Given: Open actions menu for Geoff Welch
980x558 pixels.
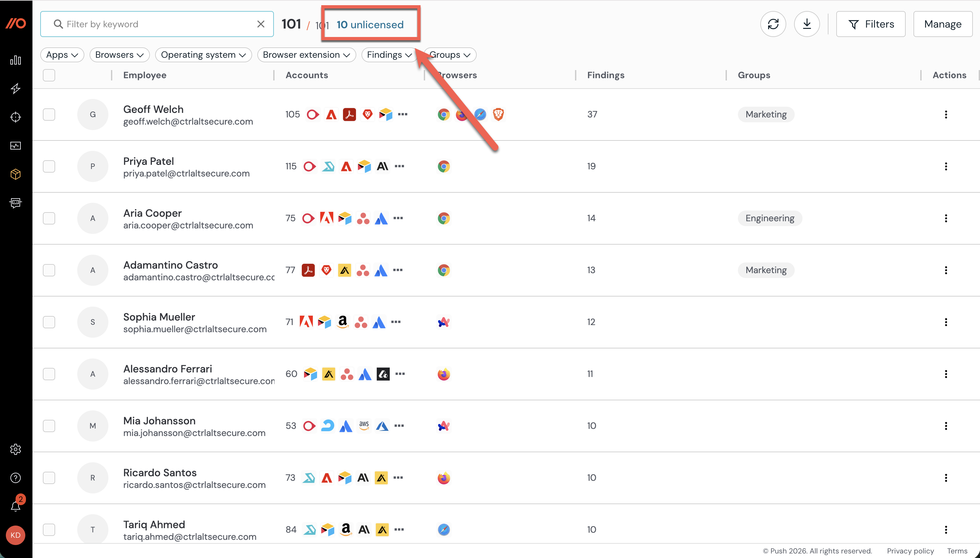Looking at the screenshot, I should (x=946, y=115).
